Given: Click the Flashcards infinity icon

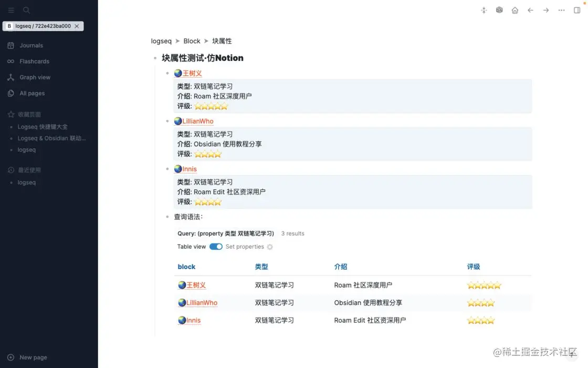Looking at the screenshot, I should [x=11, y=61].
